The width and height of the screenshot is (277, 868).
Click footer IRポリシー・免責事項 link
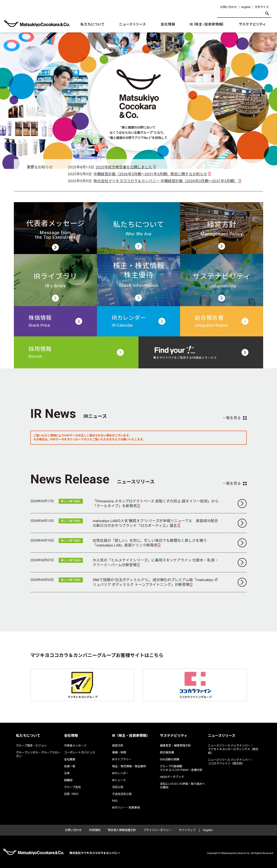[x=126, y=807]
